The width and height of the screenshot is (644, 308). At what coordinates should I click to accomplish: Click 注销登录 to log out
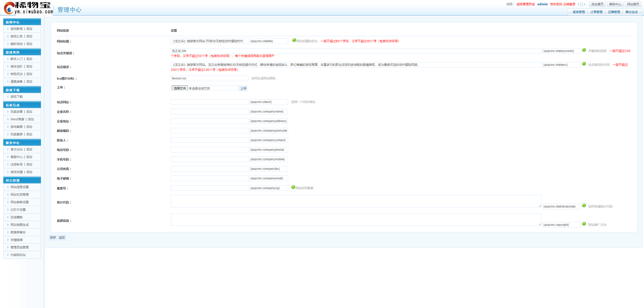569,4
